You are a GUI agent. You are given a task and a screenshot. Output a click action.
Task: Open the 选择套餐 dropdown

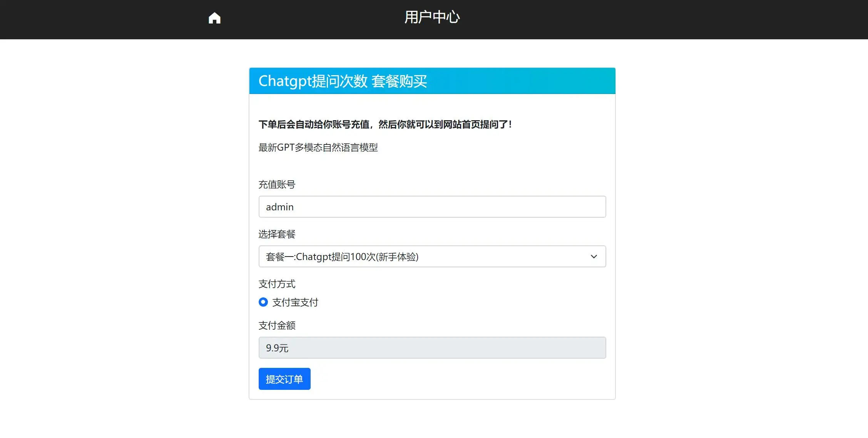click(x=432, y=256)
